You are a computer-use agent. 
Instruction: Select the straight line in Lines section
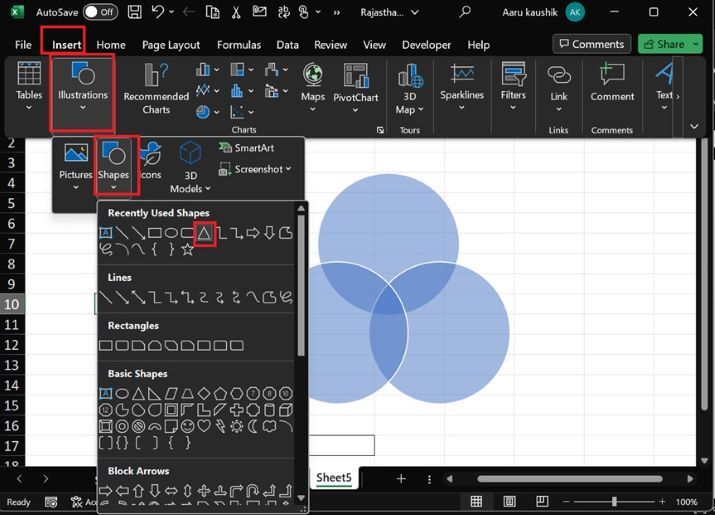(x=105, y=297)
